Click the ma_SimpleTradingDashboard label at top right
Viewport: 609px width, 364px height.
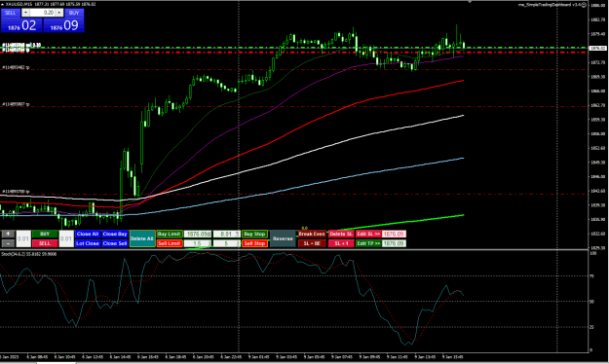point(550,5)
